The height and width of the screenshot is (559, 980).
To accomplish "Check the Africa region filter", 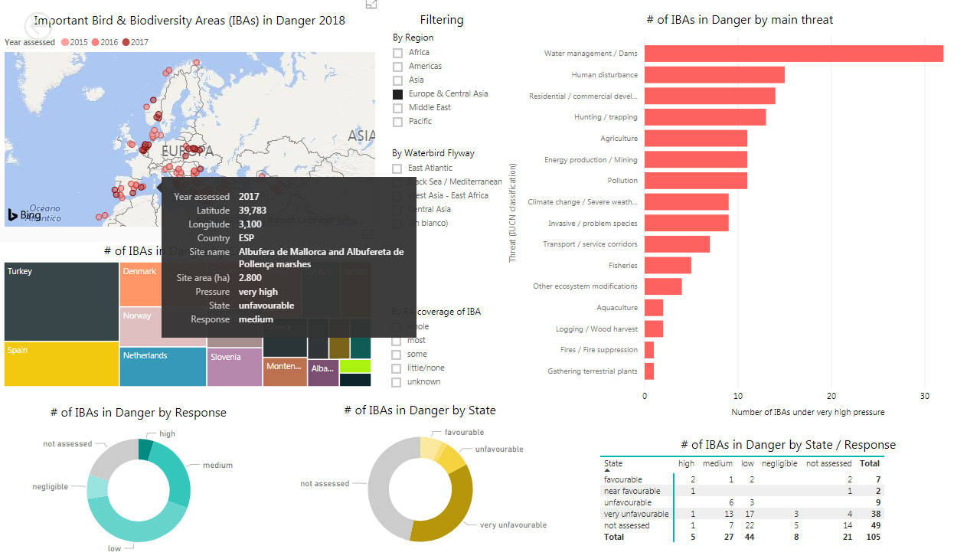I will point(397,53).
